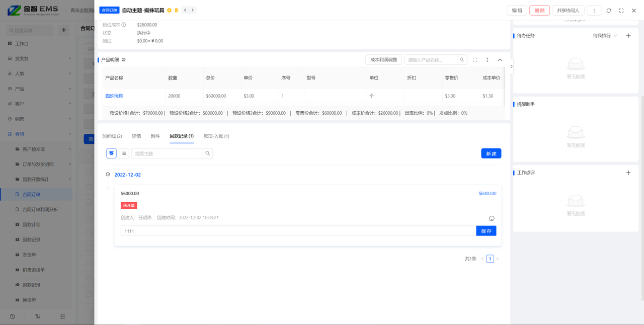Click the collapse menu icon at sidebar bottom

63,316
